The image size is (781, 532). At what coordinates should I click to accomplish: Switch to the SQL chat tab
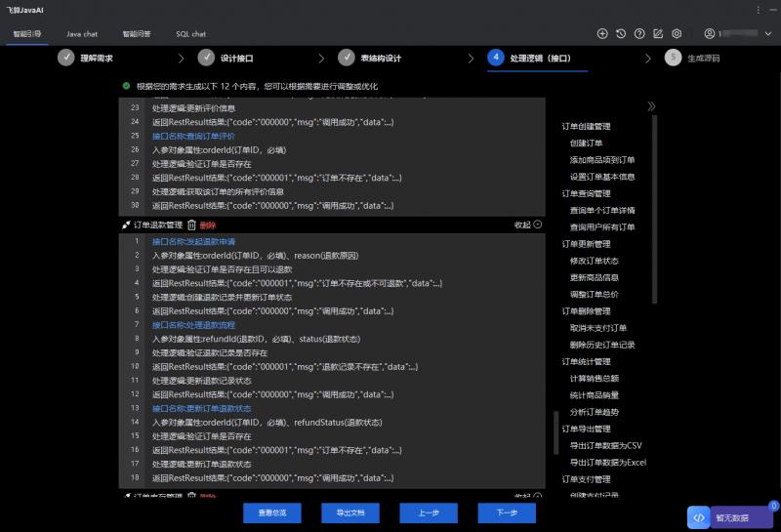[190, 34]
